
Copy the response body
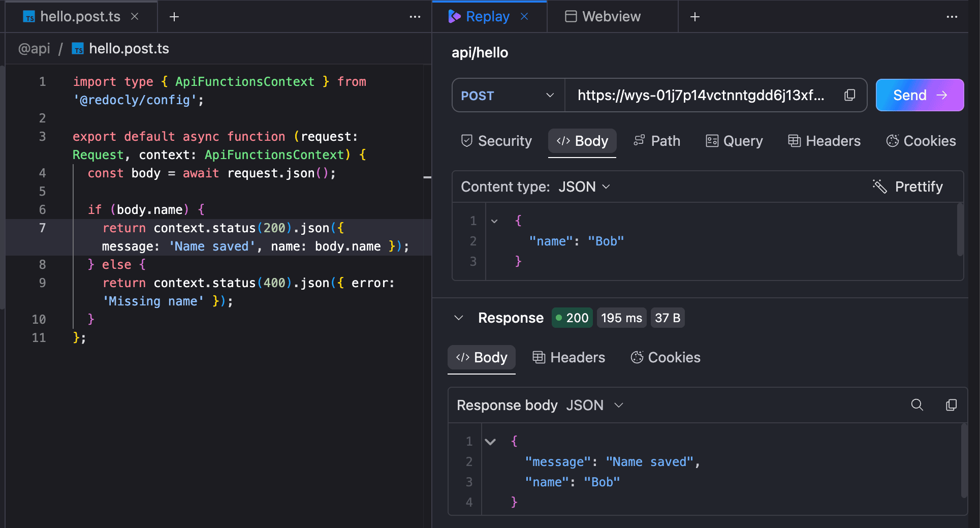click(x=951, y=405)
